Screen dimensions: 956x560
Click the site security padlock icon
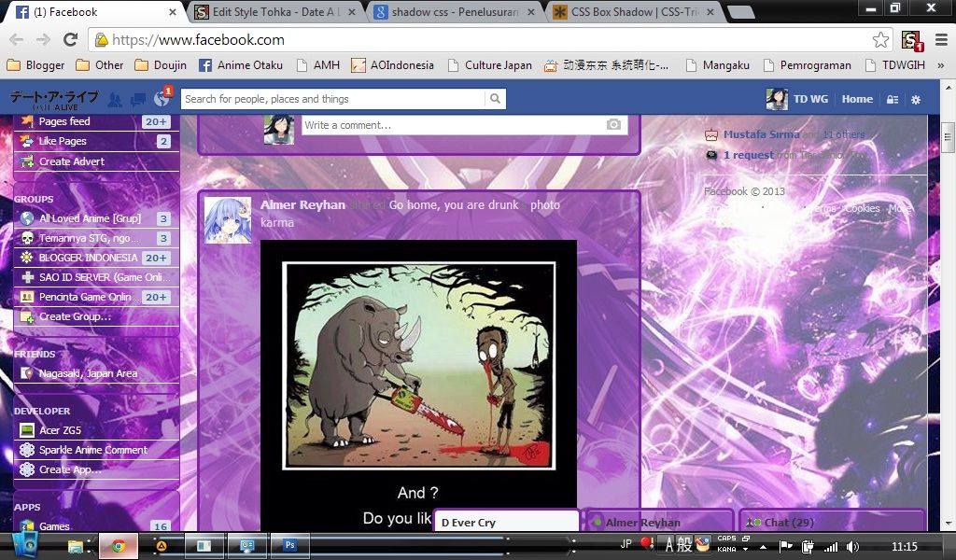101,40
